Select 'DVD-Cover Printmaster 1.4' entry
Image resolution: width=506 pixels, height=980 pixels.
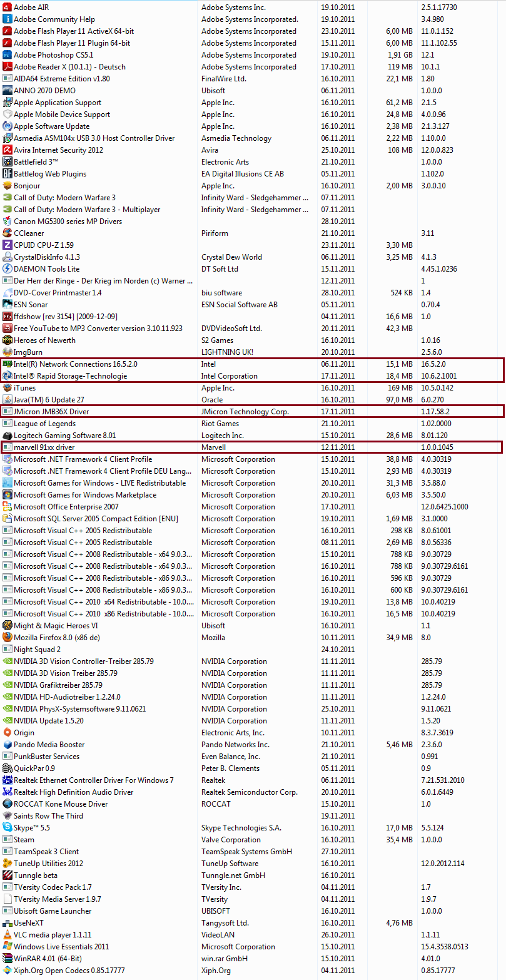(58, 293)
